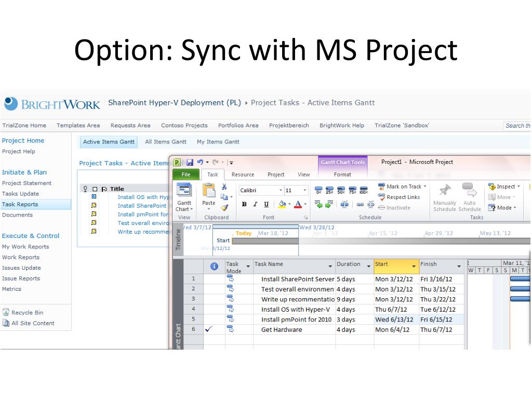Click the Today marker on the timeline
Screen dimensions: 532x399
click(x=243, y=233)
